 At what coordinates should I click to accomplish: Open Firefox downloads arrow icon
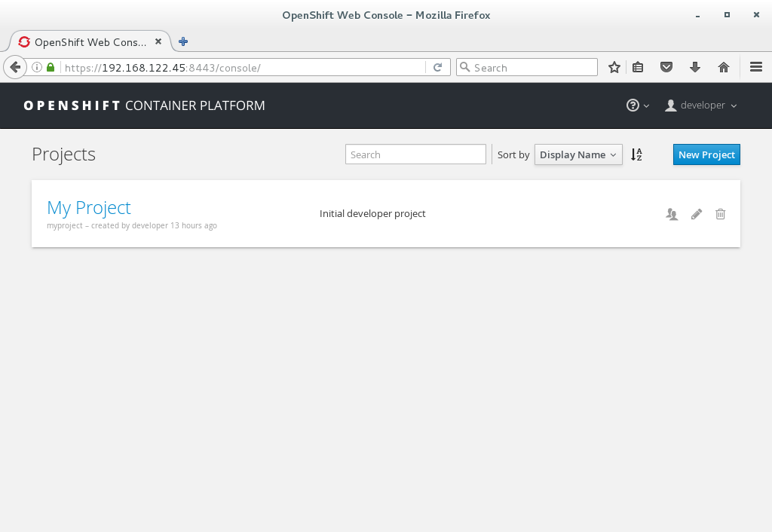coord(695,68)
